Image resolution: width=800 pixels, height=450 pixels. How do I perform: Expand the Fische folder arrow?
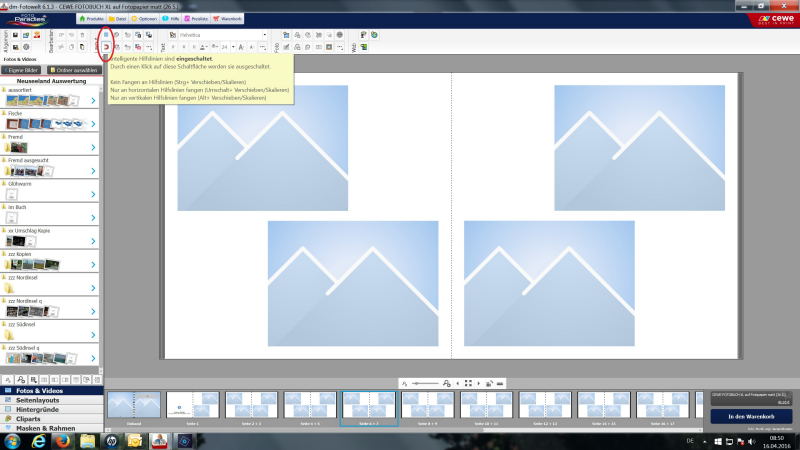(x=93, y=124)
